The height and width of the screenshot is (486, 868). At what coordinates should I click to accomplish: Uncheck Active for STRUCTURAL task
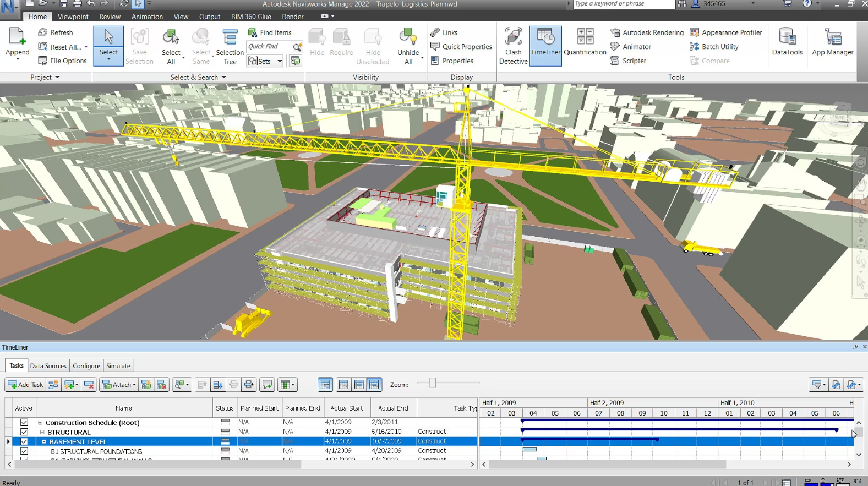click(x=24, y=432)
